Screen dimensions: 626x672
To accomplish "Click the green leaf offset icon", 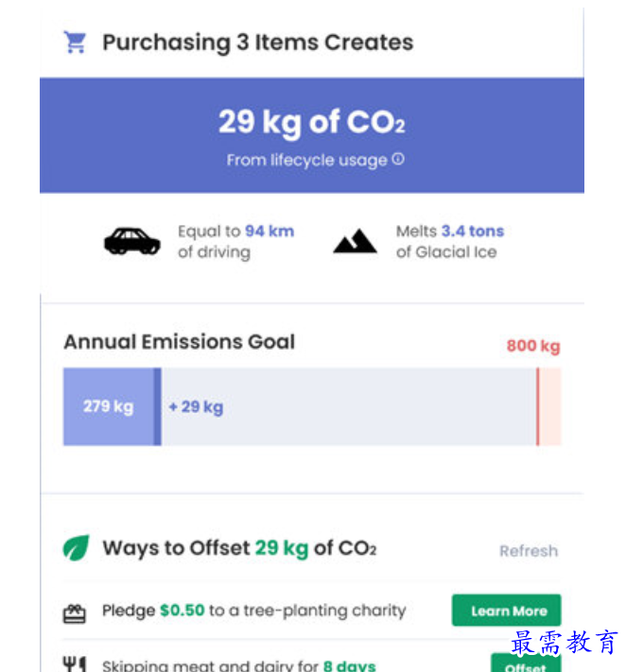I will click(x=76, y=548).
